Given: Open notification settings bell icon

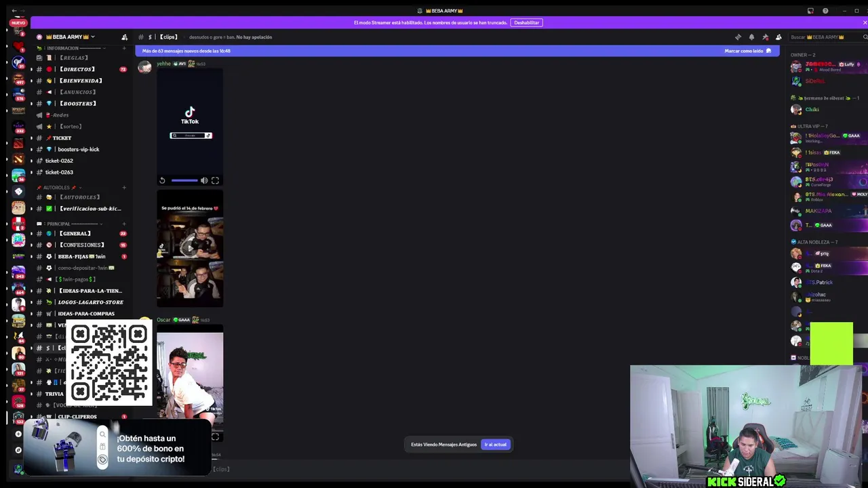Looking at the screenshot, I should click(x=751, y=37).
